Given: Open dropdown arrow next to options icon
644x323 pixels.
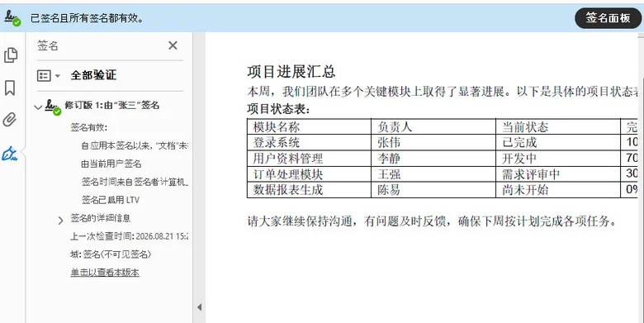Looking at the screenshot, I should click(x=58, y=76).
